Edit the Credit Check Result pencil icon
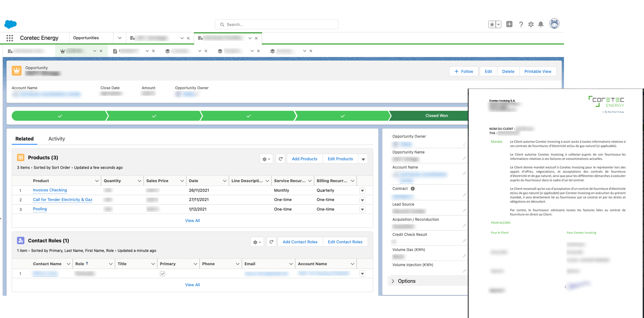Viewport: 644px width, 318px height. point(464,241)
